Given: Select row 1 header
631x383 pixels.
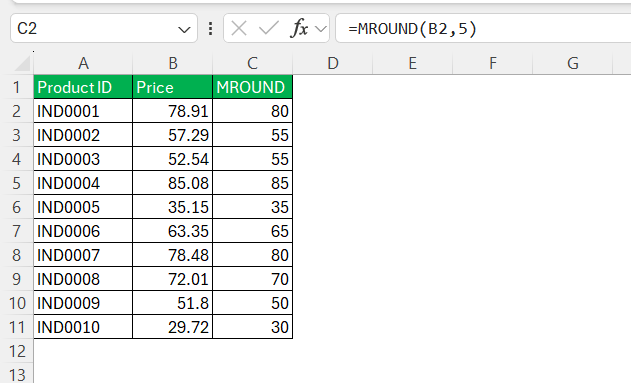Looking at the screenshot, I should [x=16, y=87].
